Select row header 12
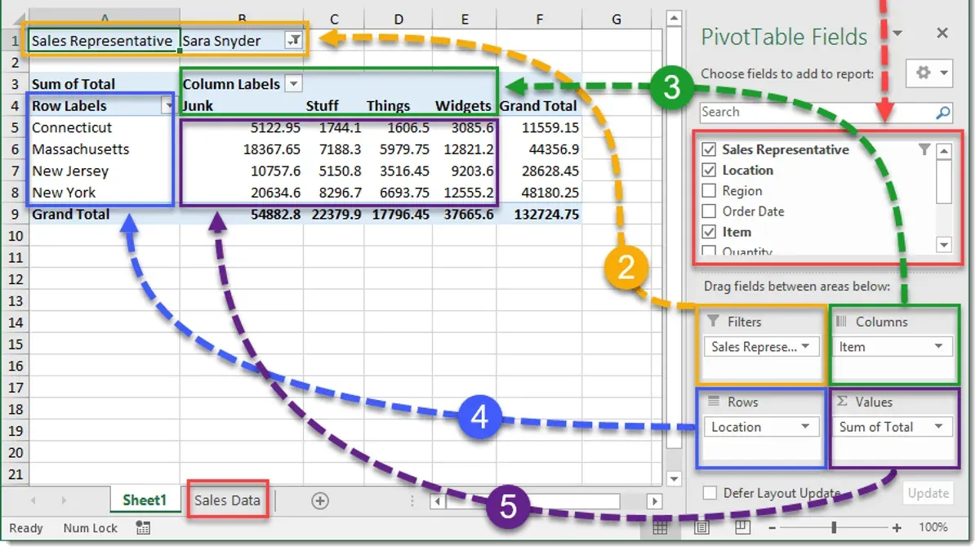 click(13, 279)
